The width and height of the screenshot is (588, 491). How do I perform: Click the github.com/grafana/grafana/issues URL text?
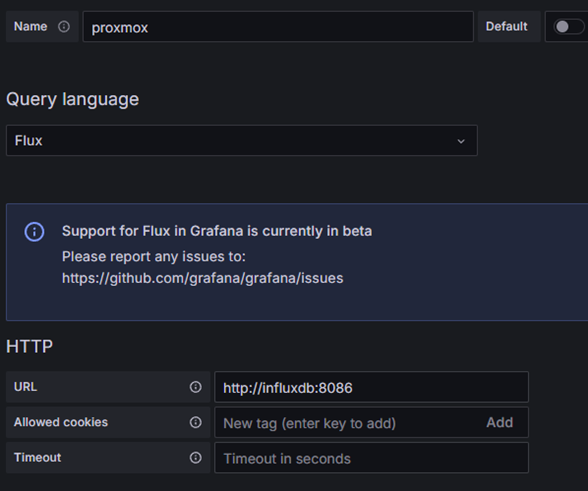[202, 278]
